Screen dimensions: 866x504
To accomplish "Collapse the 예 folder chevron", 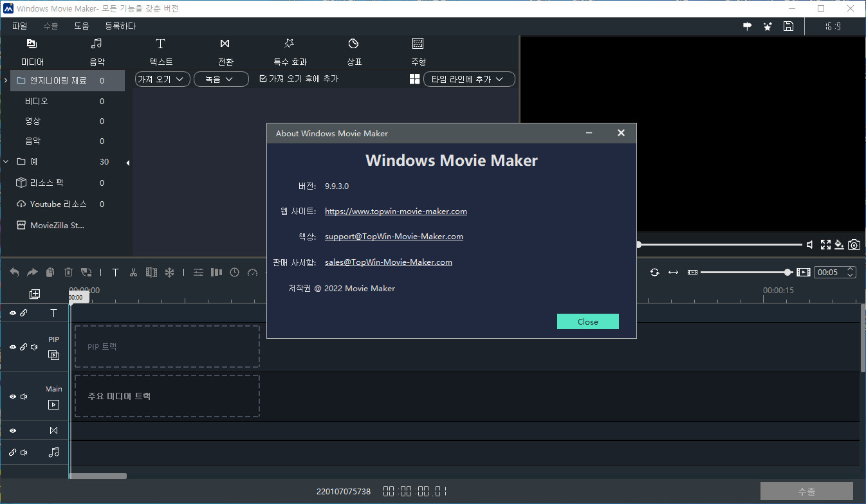I will click(x=6, y=162).
